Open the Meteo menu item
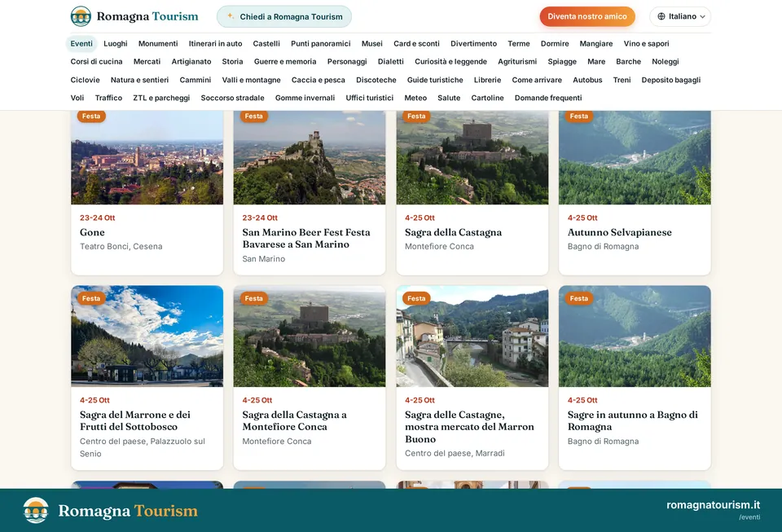 415,99
